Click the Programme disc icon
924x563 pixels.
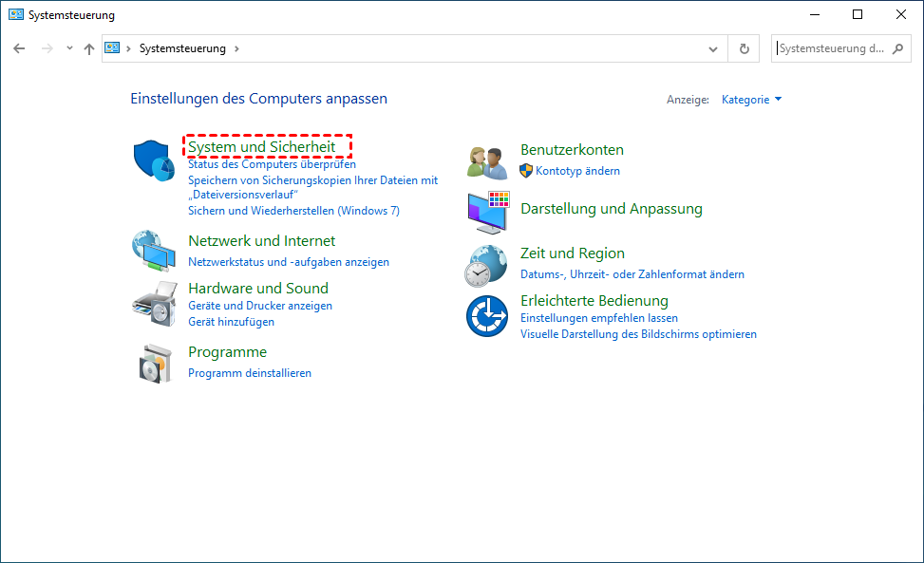pyautogui.click(x=155, y=364)
